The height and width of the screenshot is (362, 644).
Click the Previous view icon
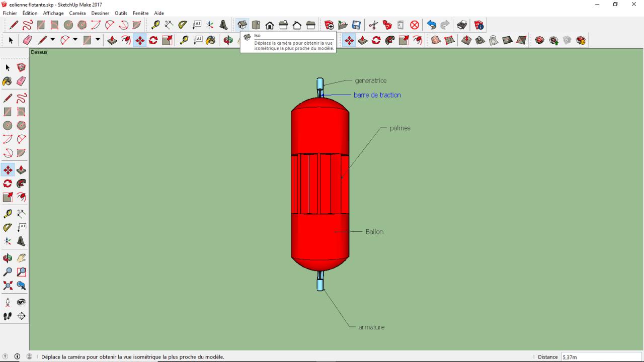coord(21,286)
